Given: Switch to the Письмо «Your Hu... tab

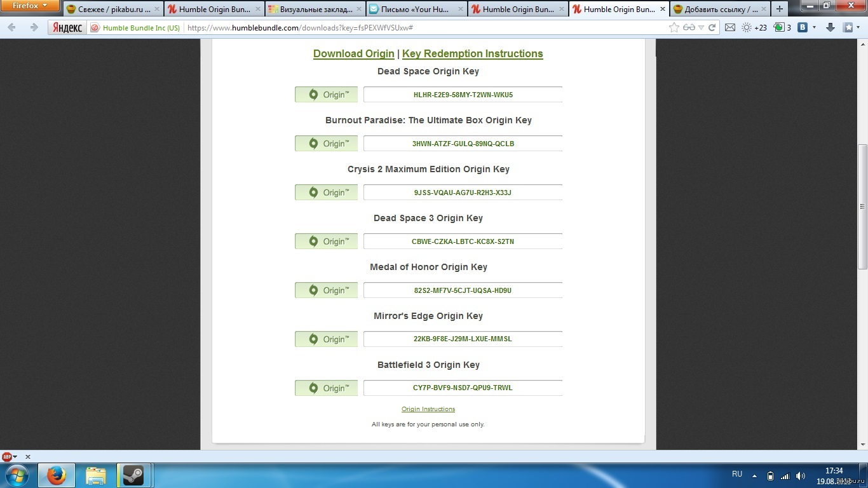Looking at the screenshot, I should pos(416,10).
